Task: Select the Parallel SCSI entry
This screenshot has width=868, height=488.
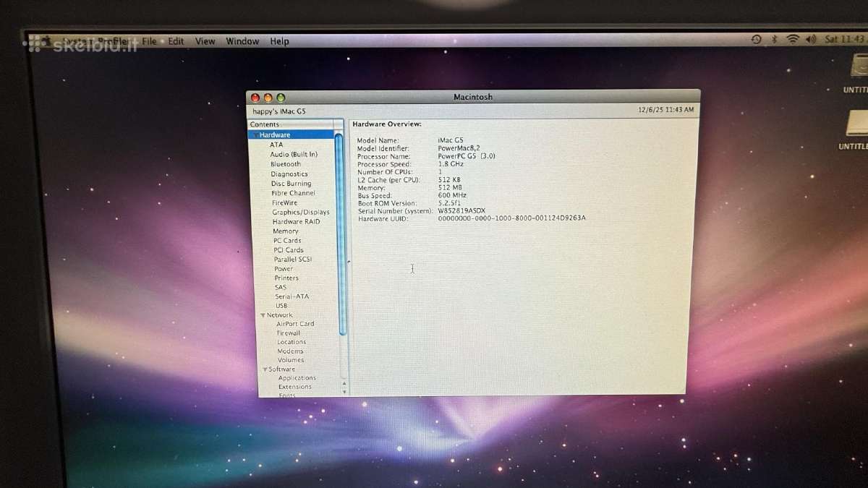Action: point(293,260)
